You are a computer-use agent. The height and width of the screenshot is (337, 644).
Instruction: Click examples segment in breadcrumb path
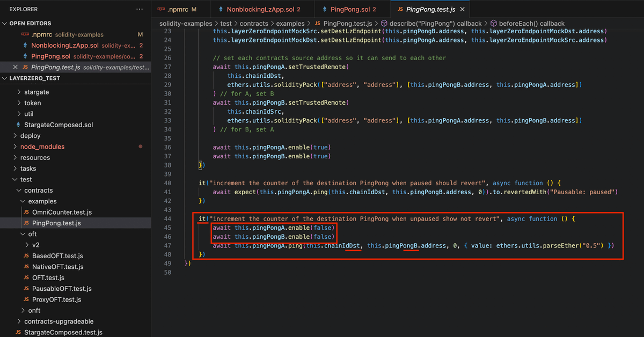pyautogui.click(x=291, y=24)
